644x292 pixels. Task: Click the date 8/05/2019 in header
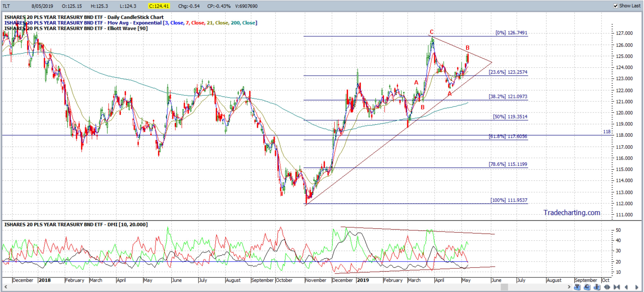pos(42,6)
